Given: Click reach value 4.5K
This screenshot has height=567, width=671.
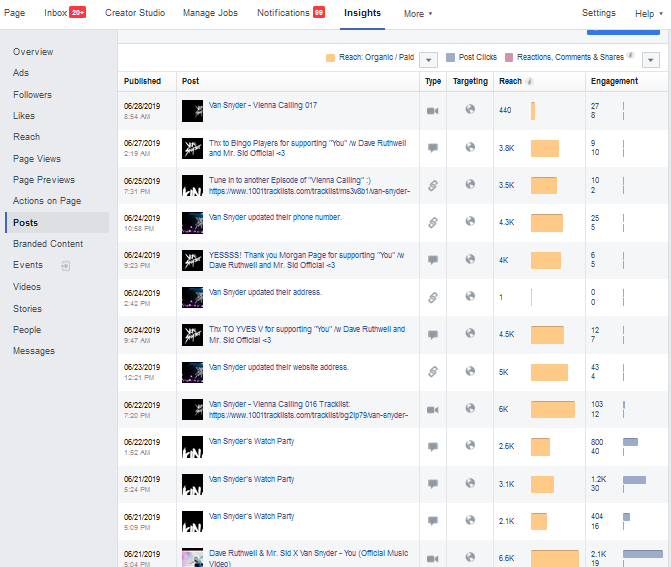Looking at the screenshot, I should (x=507, y=334).
